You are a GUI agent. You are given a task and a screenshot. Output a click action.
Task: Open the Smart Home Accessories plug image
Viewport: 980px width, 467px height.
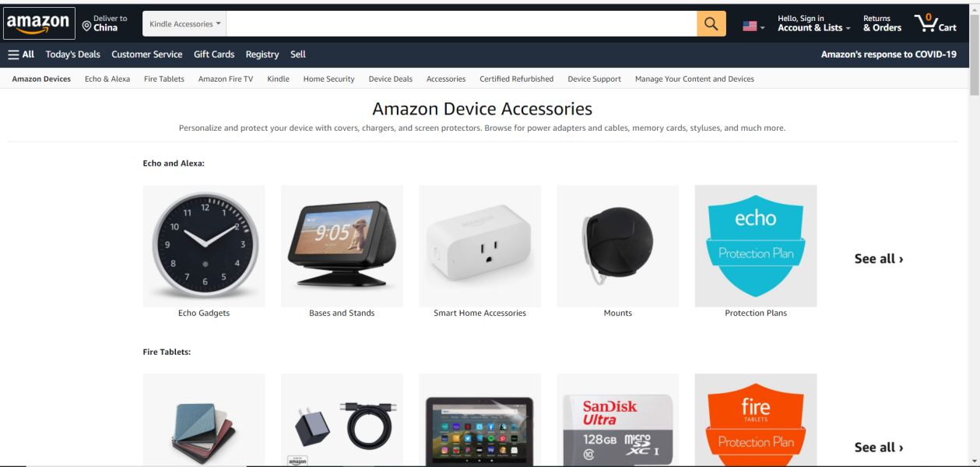pos(479,246)
